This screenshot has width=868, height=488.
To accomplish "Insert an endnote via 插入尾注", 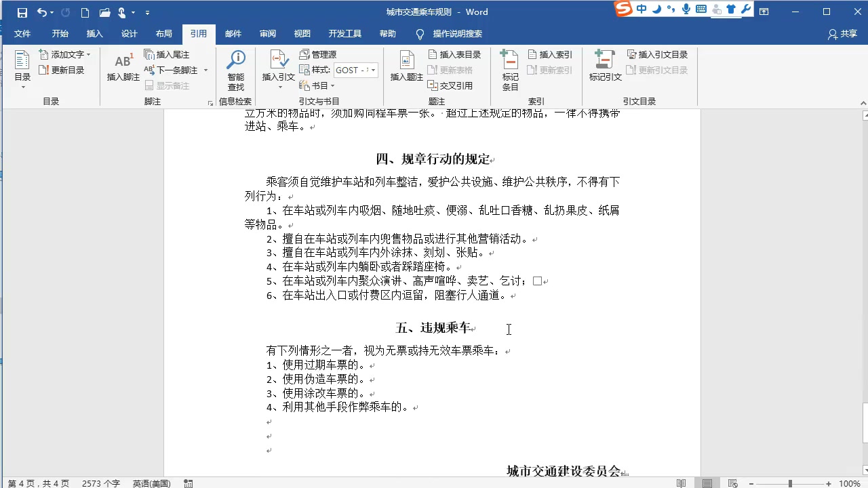I will pos(171,54).
